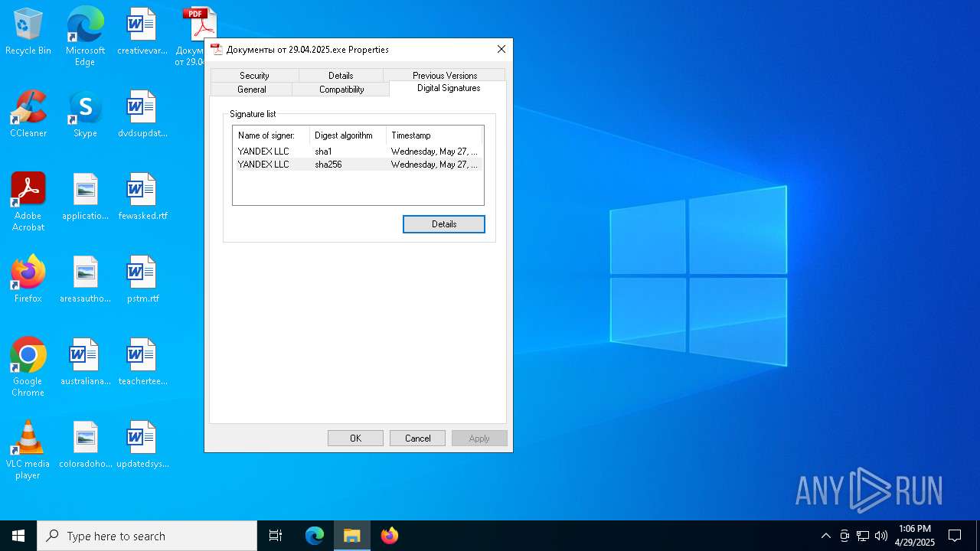
Task: Select the Firefox desktop shortcut
Action: point(28,280)
